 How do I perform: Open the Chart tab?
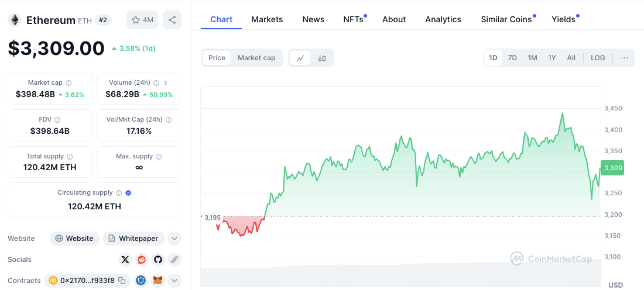tap(221, 19)
